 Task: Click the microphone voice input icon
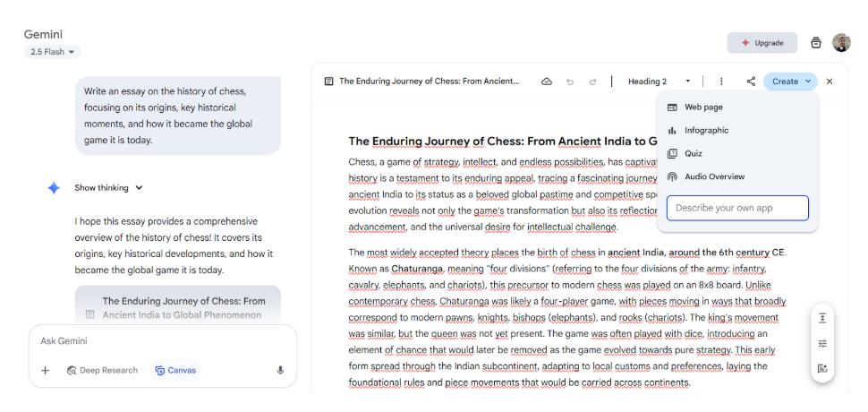(x=280, y=370)
